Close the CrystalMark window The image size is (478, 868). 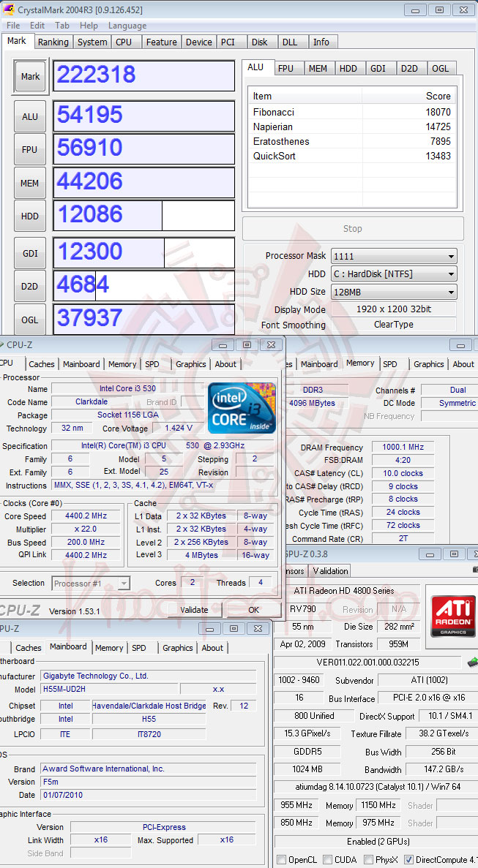tap(463, 10)
